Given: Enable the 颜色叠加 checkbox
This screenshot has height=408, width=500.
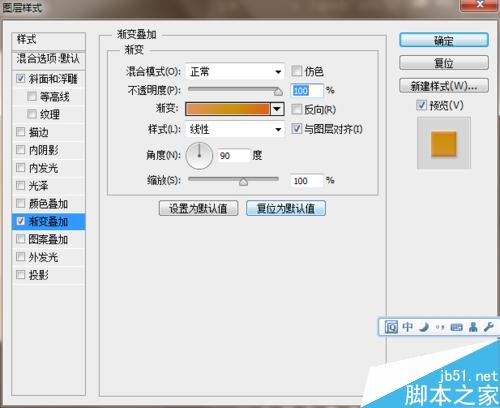Looking at the screenshot, I should pyautogui.click(x=20, y=203).
